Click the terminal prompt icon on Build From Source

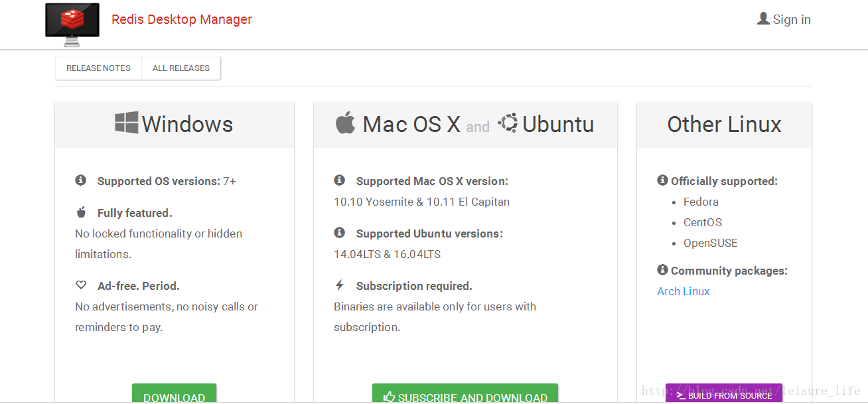681,395
